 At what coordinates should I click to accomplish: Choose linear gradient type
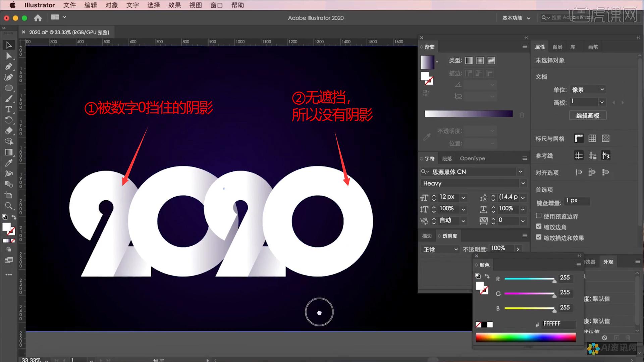[469, 60]
